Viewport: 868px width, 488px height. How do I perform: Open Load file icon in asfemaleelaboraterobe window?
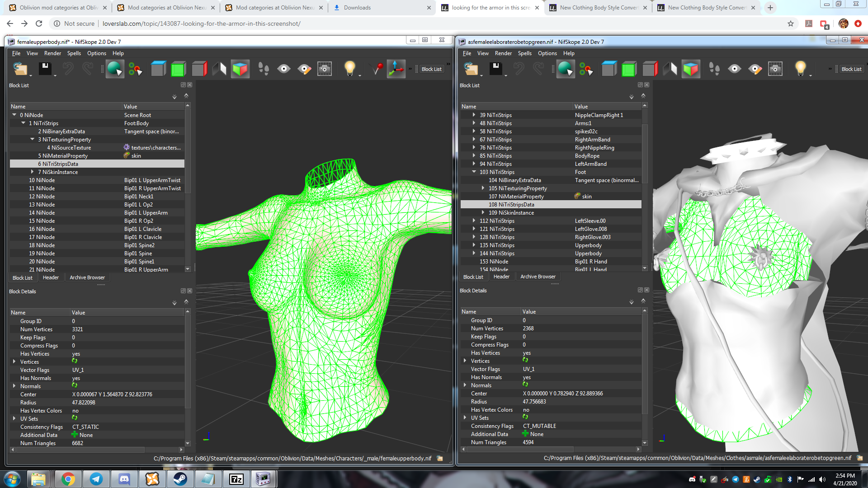pyautogui.click(x=472, y=69)
